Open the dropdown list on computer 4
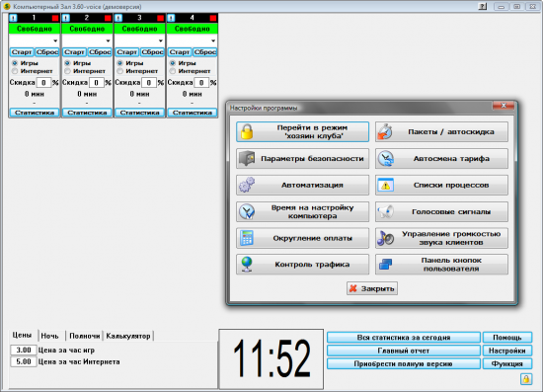Image resolution: width=543 pixels, height=392 pixels. click(213, 40)
